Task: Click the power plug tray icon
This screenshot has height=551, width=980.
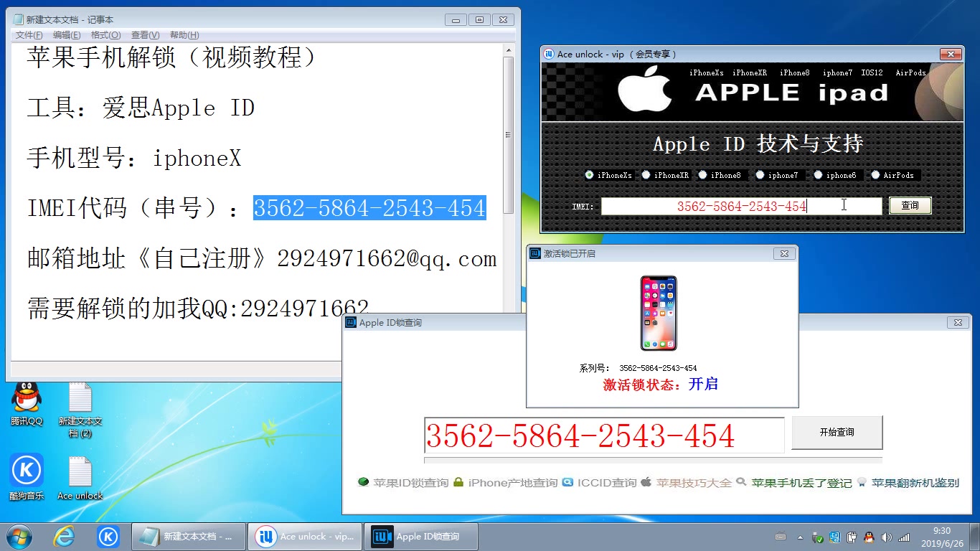Action: pos(852,537)
